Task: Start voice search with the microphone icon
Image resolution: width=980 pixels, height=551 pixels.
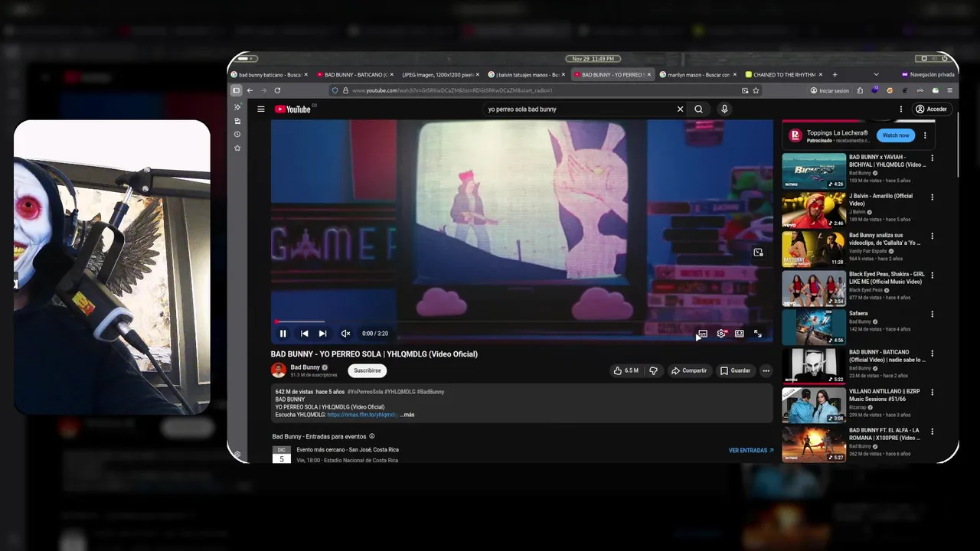Action: click(x=724, y=109)
